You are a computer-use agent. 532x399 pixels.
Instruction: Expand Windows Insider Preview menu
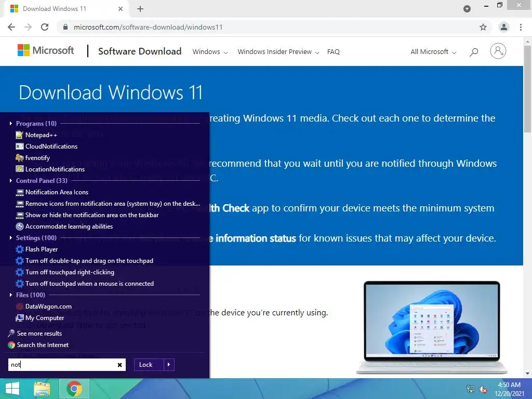click(x=278, y=52)
